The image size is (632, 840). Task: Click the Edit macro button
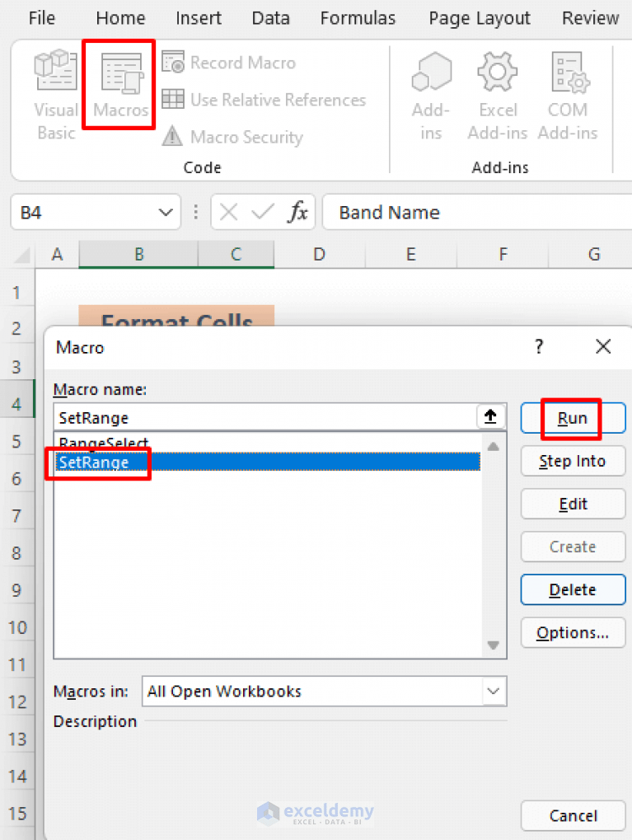(573, 504)
